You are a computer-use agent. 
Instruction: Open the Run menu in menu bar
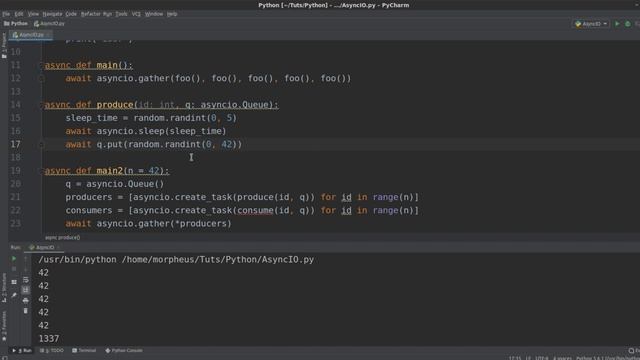click(x=107, y=14)
